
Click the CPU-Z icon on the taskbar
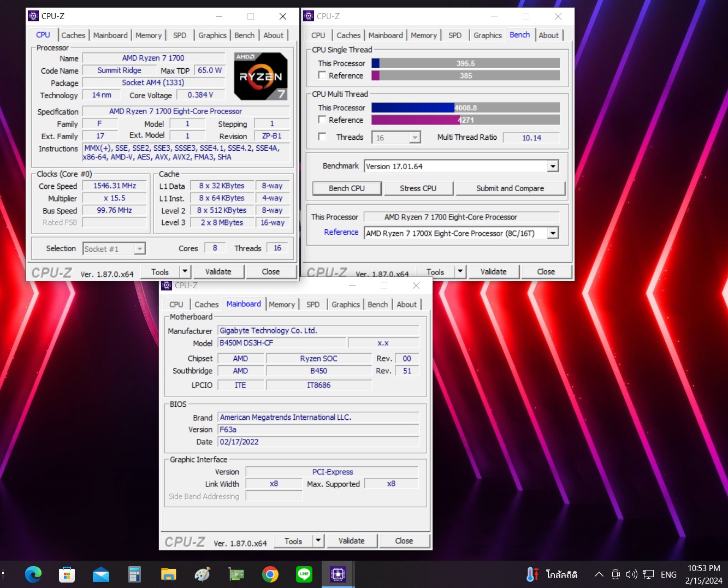[x=338, y=574]
